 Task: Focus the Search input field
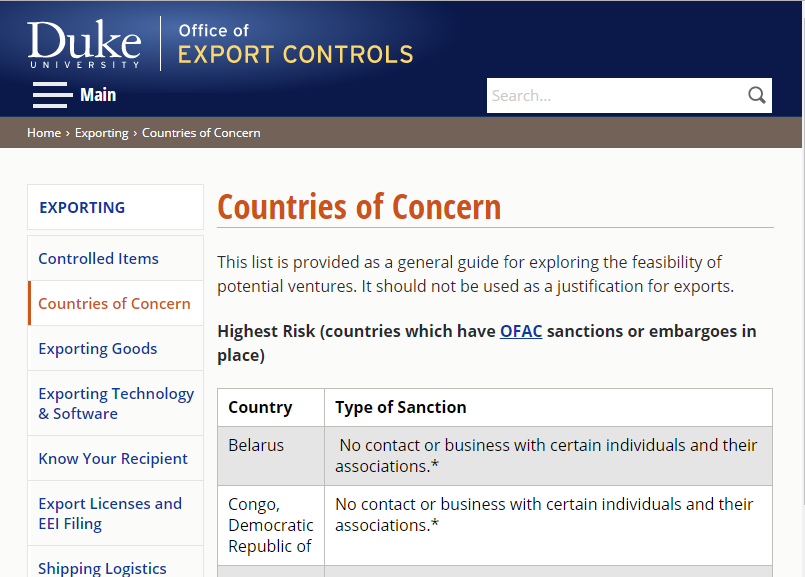(x=616, y=95)
